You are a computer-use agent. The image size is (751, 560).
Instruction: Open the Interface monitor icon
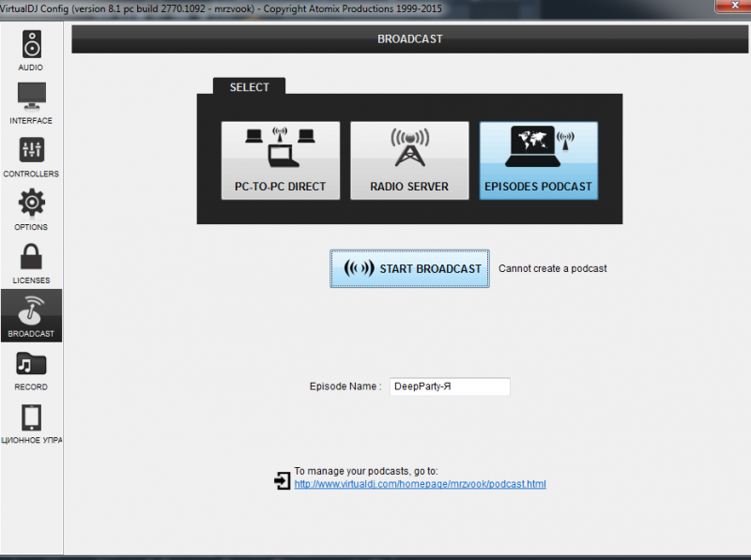click(x=32, y=97)
